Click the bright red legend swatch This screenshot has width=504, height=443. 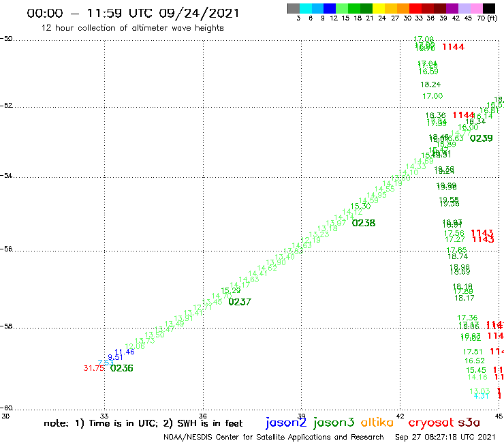pyautogui.click(x=415, y=8)
